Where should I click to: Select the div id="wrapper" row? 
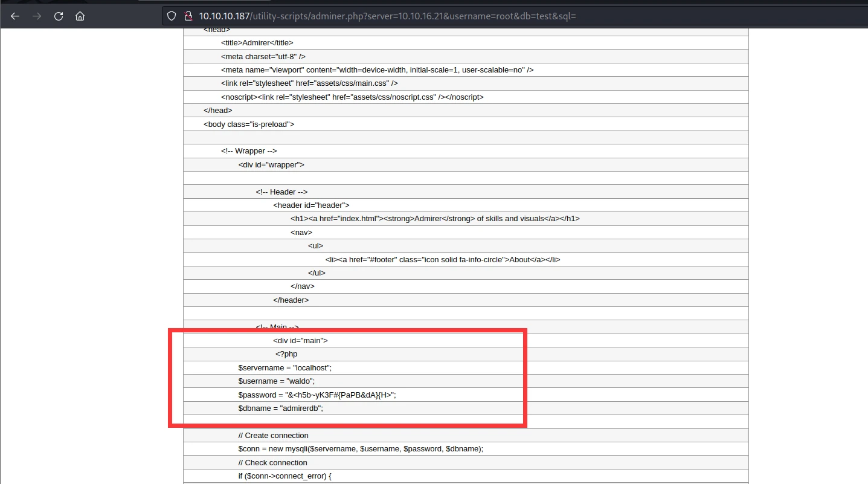466,164
